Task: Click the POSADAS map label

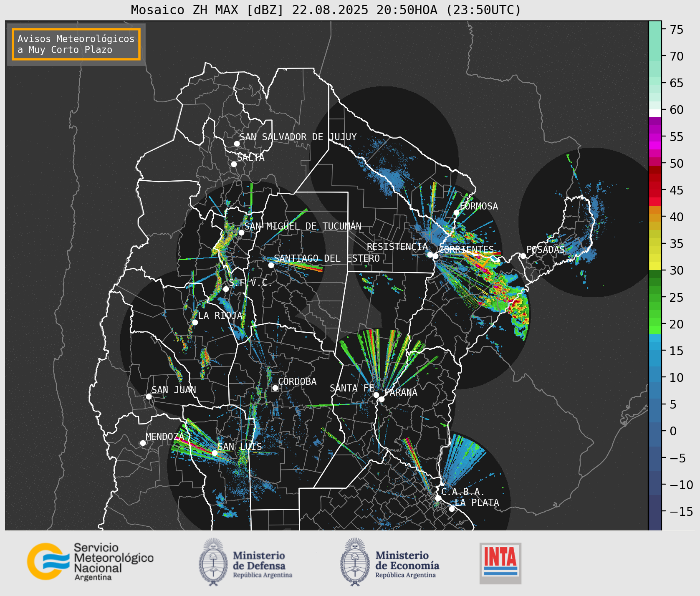Action: tap(546, 250)
